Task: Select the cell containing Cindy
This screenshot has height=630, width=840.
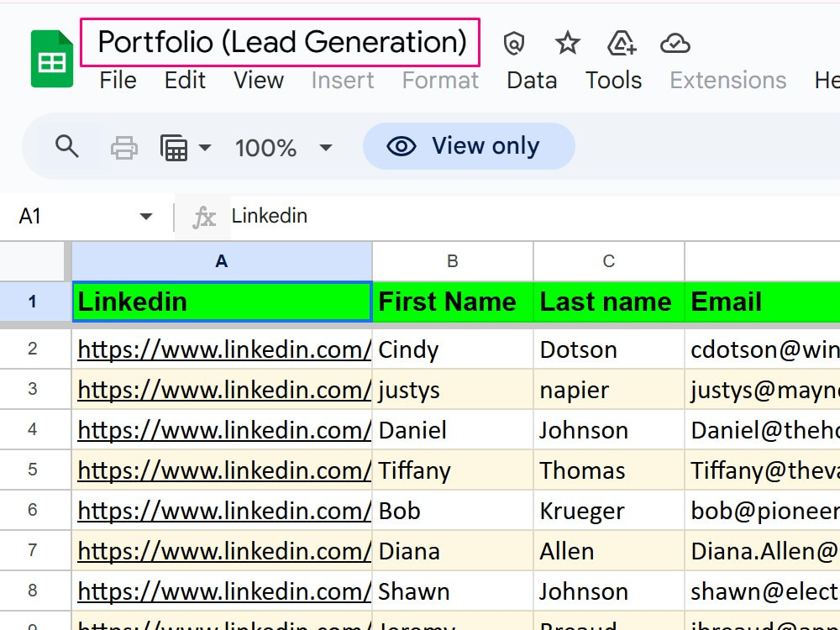Action: 453,349
